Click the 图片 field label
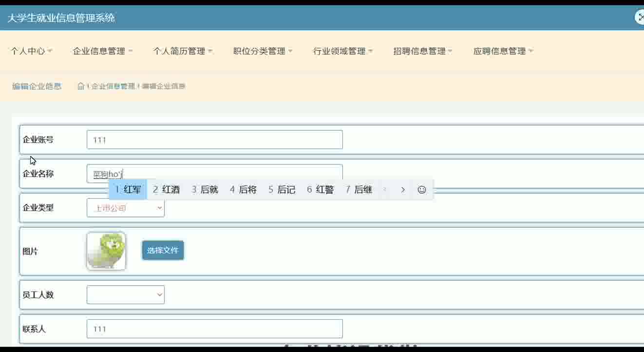The image size is (644, 352). tap(30, 252)
